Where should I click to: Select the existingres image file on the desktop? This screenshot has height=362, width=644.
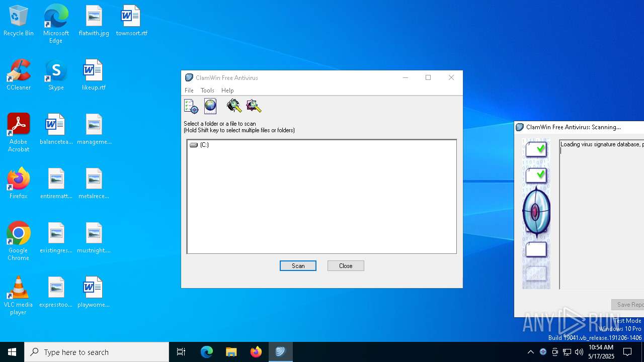[x=56, y=238]
